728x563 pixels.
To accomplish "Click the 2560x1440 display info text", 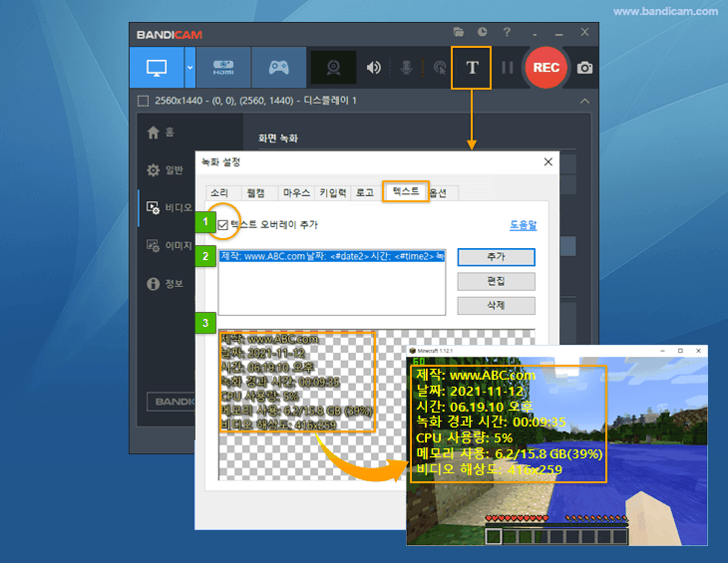I will tap(255, 101).
